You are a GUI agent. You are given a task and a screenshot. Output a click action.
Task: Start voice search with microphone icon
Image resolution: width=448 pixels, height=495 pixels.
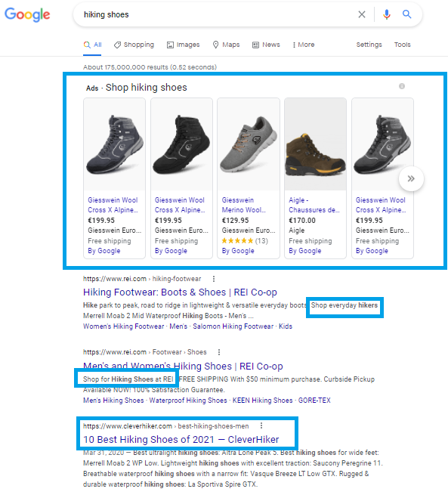387,14
